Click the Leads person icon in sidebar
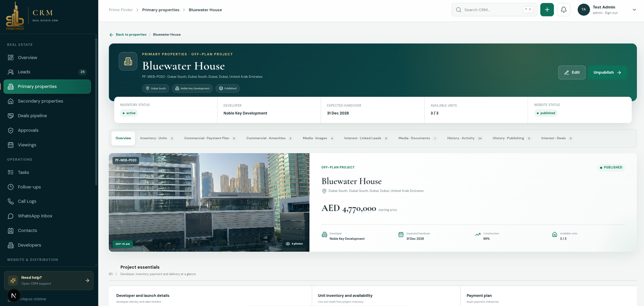 click(x=11, y=72)
